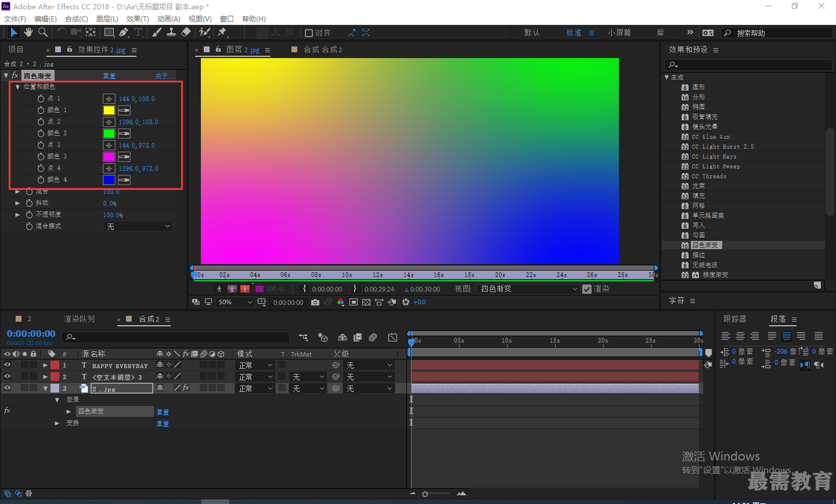Select the Zoom magnifier tool

point(43,33)
